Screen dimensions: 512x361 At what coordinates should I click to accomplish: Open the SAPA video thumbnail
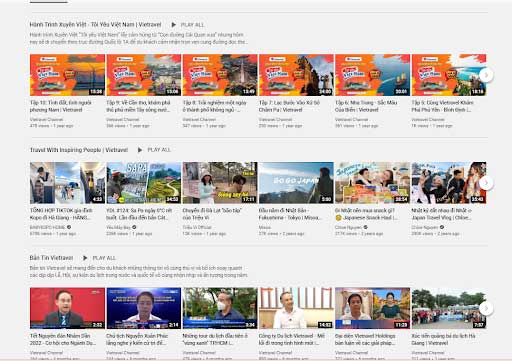(144, 183)
